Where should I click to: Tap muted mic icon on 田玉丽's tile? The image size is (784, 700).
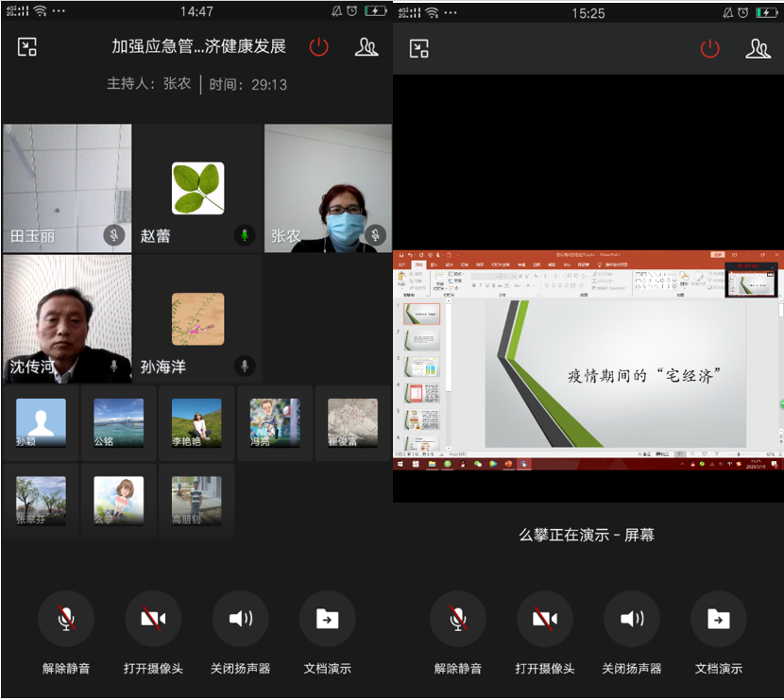[x=115, y=235]
